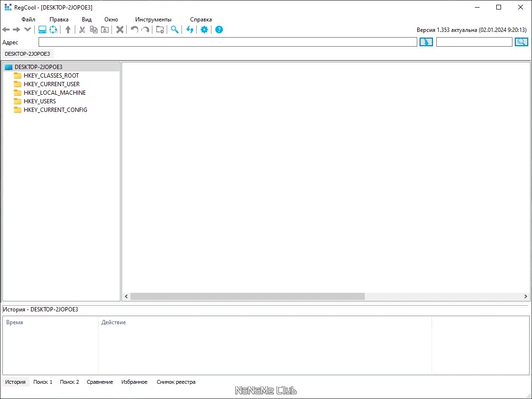
Task: Go up one level with the up arrow
Action: click(x=68, y=30)
